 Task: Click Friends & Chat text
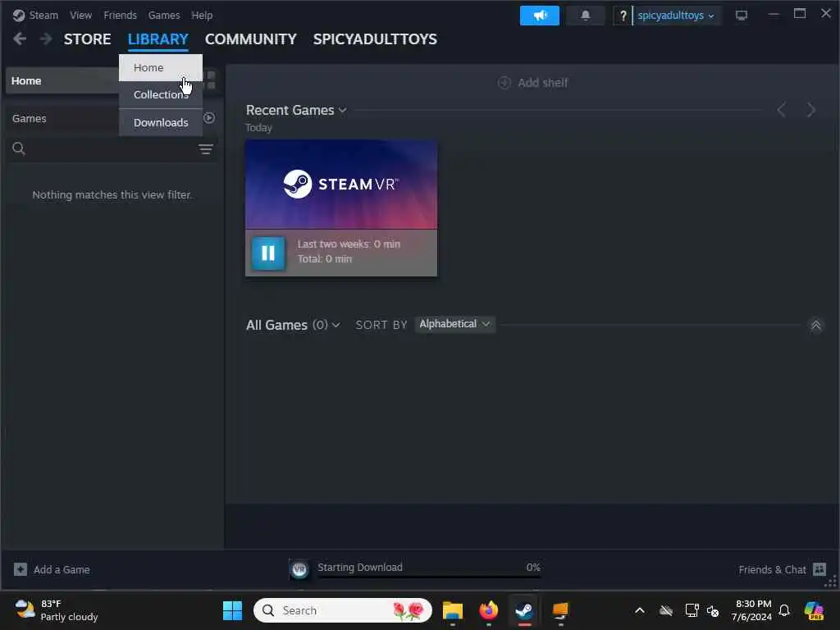point(772,569)
